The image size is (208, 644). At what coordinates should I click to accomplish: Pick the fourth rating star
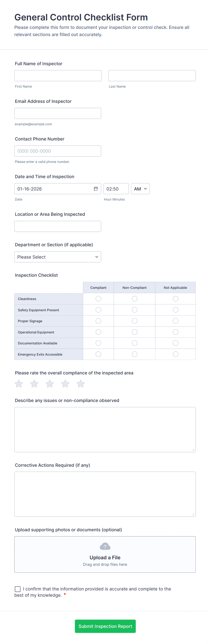65,383
